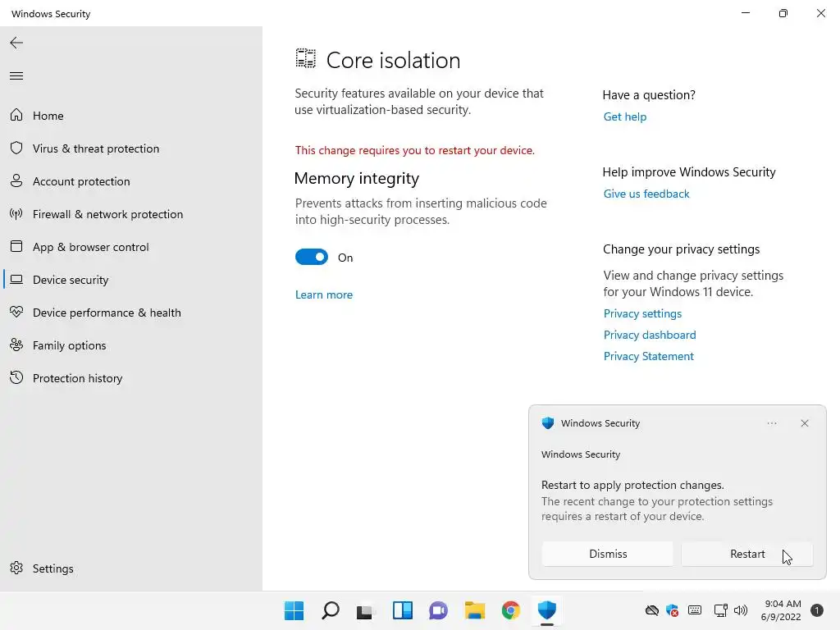Navigate to Home in sidebar
The image size is (840, 630).
48,116
